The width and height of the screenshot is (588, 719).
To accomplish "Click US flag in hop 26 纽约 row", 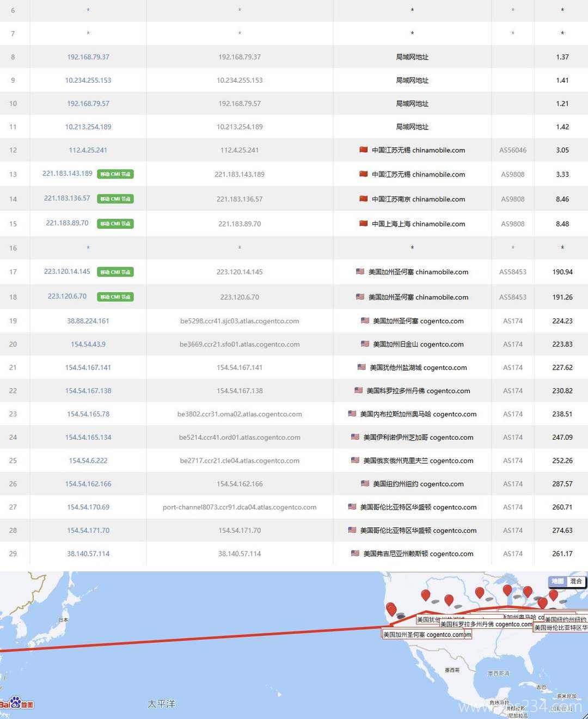I will tap(365, 483).
